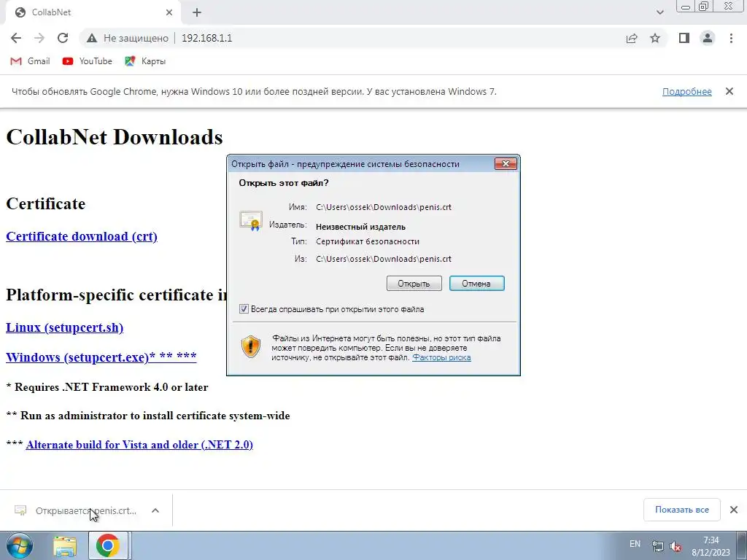Click the Показать все downloads button
The width and height of the screenshot is (747, 560).
pyautogui.click(x=682, y=510)
